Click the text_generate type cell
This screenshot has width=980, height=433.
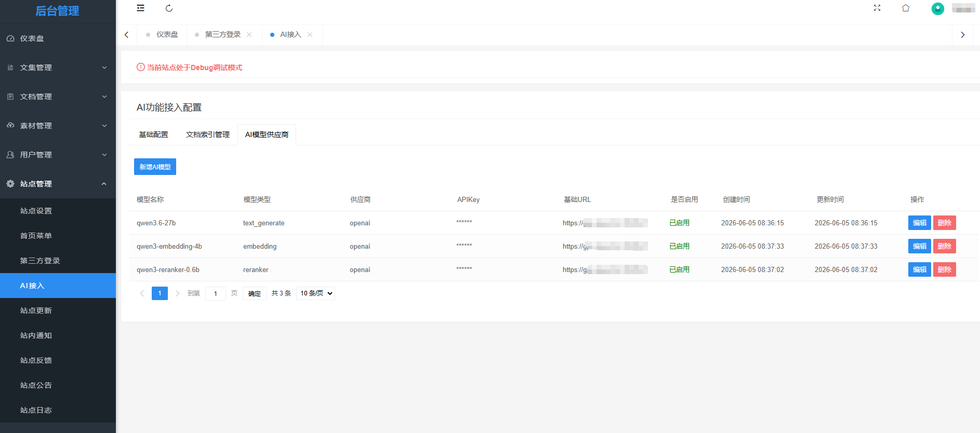263,223
